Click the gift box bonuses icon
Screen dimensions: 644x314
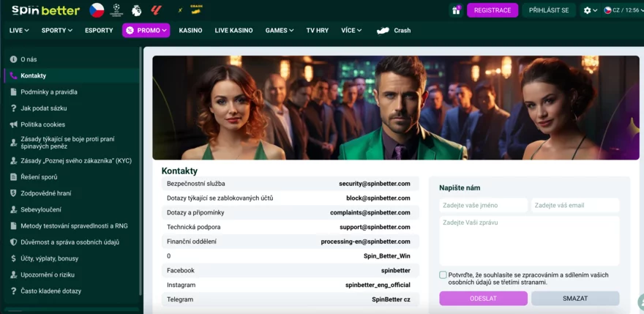(456, 10)
